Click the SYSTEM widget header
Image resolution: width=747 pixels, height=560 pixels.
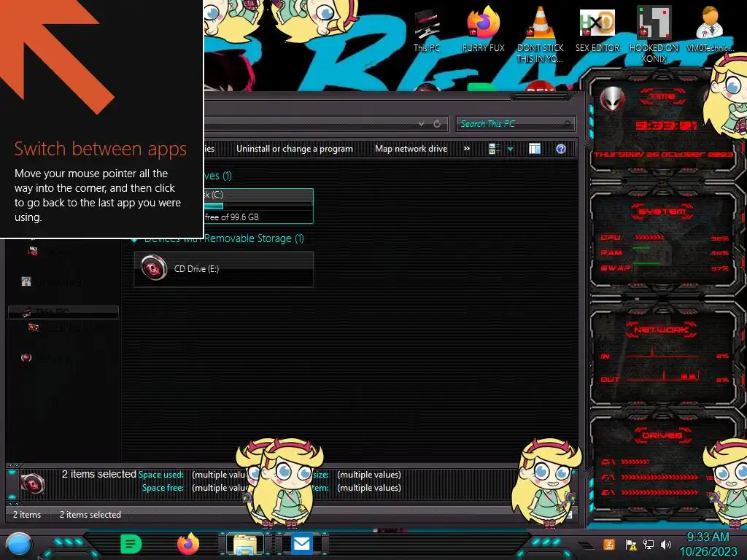click(x=662, y=211)
